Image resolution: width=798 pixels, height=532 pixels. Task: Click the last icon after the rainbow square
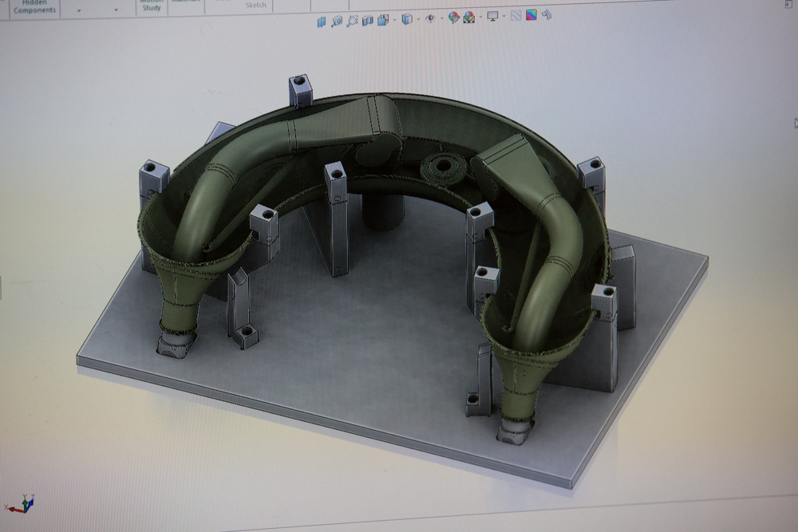547,14
